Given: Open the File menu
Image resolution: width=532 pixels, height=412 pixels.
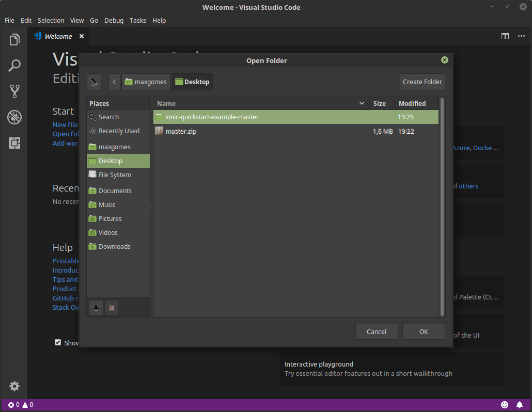Looking at the screenshot, I should [9, 20].
